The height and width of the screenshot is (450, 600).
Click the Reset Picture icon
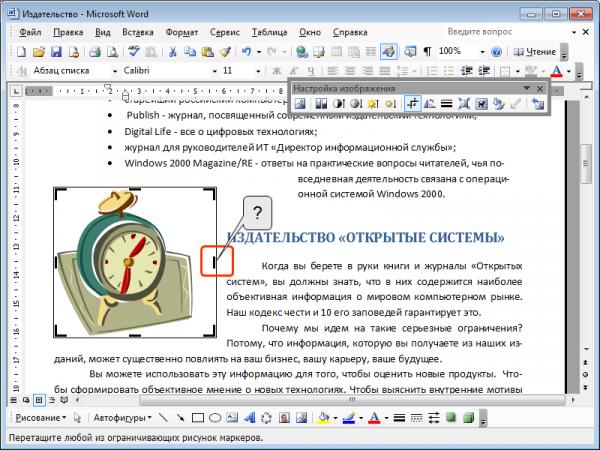tap(538, 103)
